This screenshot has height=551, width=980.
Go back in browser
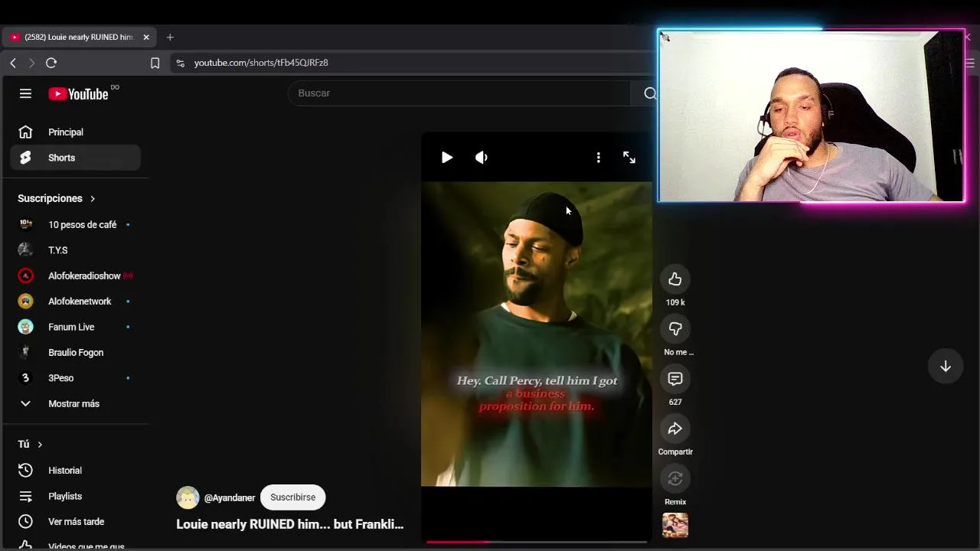click(x=13, y=63)
